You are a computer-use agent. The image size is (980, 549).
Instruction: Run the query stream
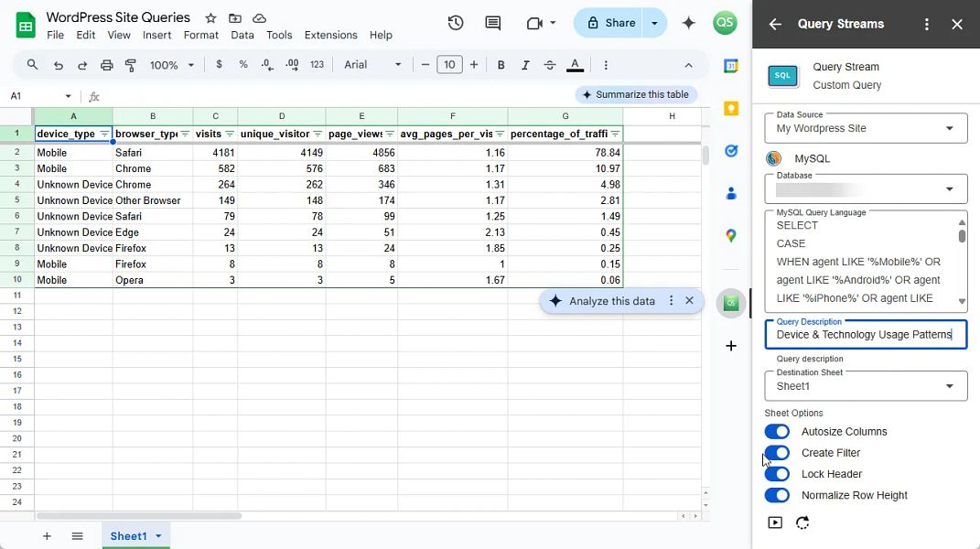775,522
